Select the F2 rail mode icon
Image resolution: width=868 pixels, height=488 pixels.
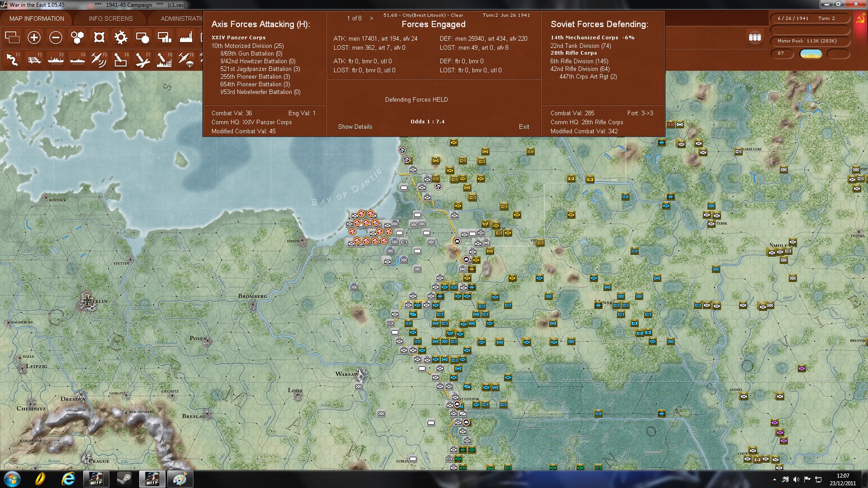point(34,59)
